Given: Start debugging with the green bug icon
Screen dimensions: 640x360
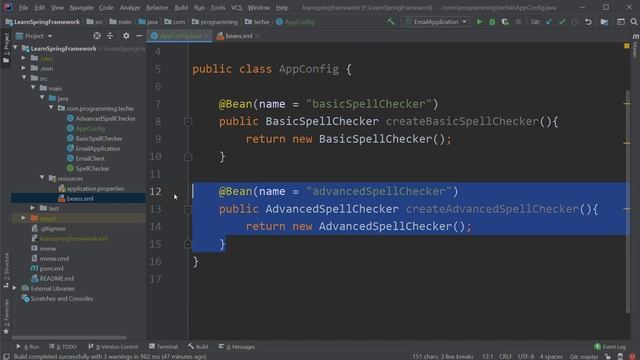Looking at the screenshot, I should pyautogui.click(x=492, y=22).
